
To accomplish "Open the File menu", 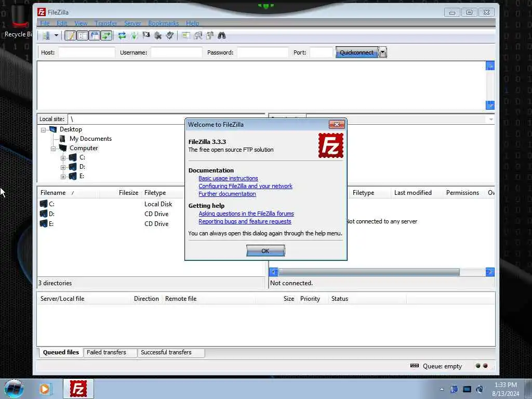I will (x=45, y=23).
